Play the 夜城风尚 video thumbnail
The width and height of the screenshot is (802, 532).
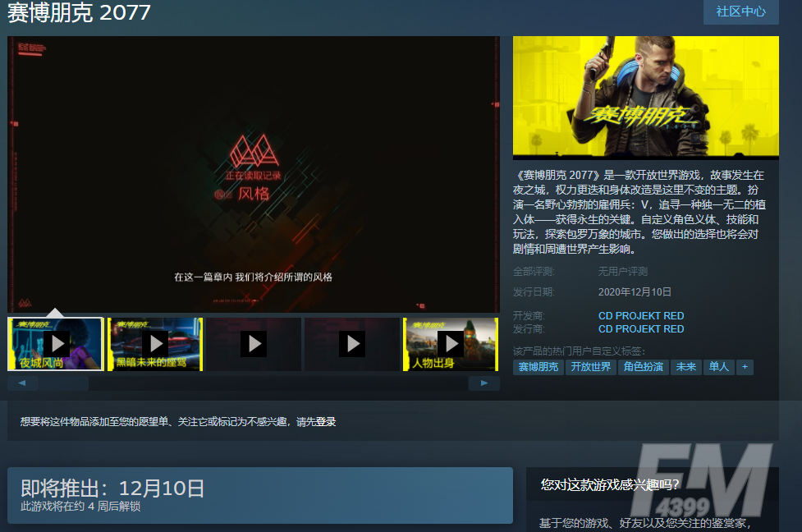point(56,344)
